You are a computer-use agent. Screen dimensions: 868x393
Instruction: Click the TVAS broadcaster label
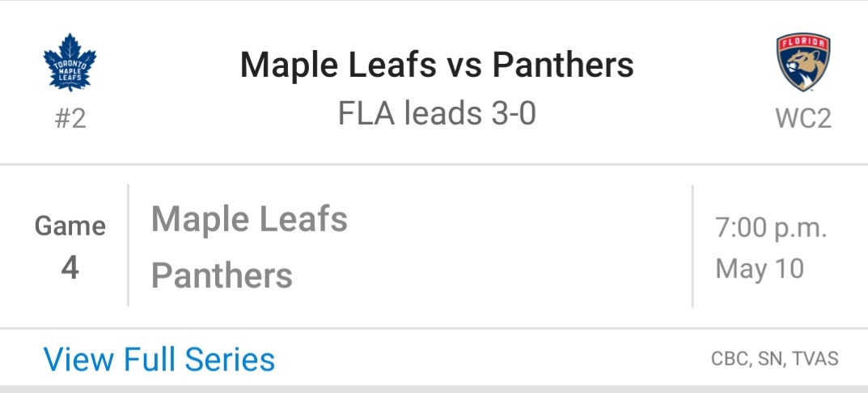click(x=815, y=359)
